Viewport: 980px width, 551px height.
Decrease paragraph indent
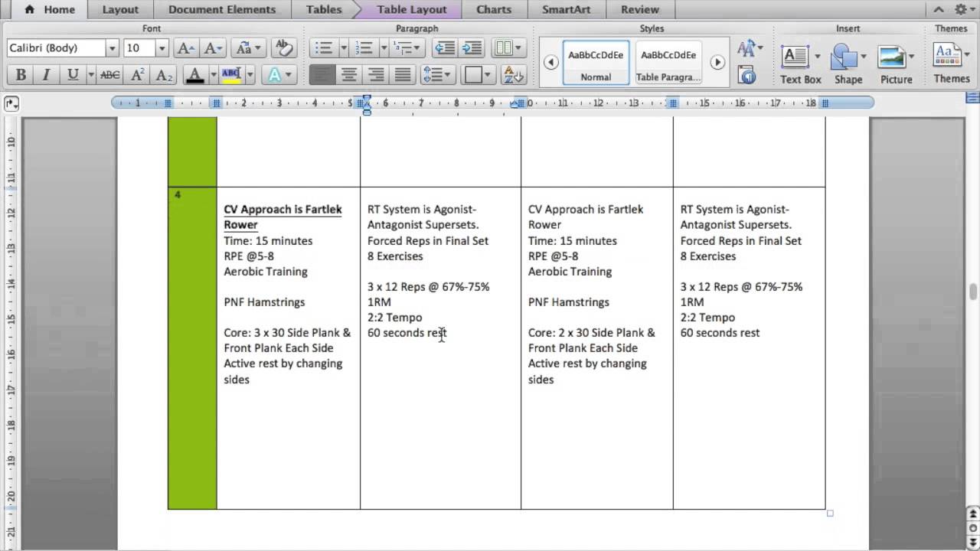[x=445, y=48]
